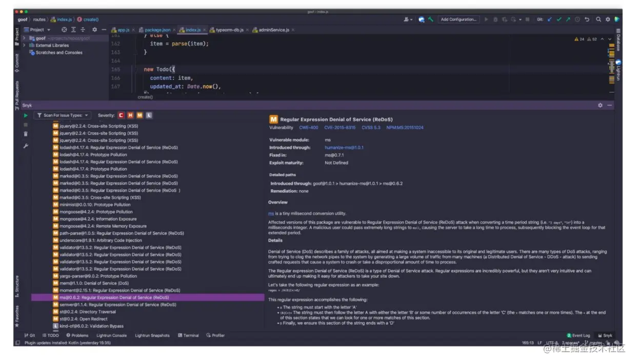Toggle the Critical severity filter
636x364 pixels.
[121, 115]
